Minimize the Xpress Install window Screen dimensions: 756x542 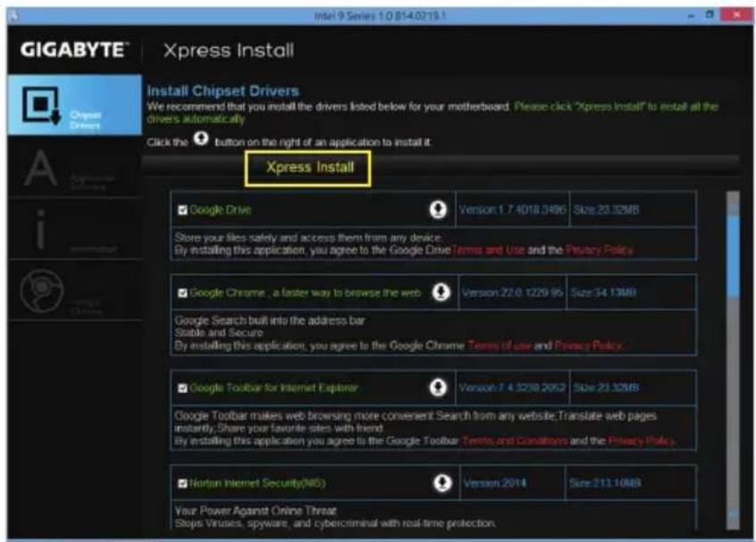(x=691, y=15)
